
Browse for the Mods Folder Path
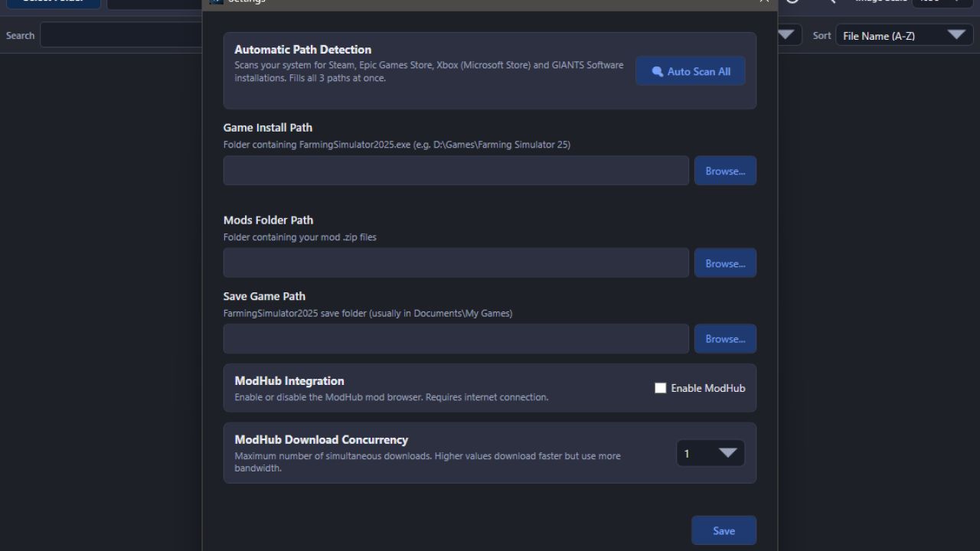click(724, 262)
